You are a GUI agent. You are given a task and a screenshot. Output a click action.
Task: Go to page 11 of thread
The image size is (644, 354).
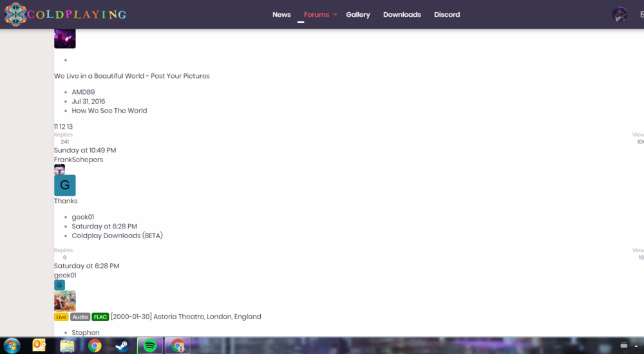56,127
